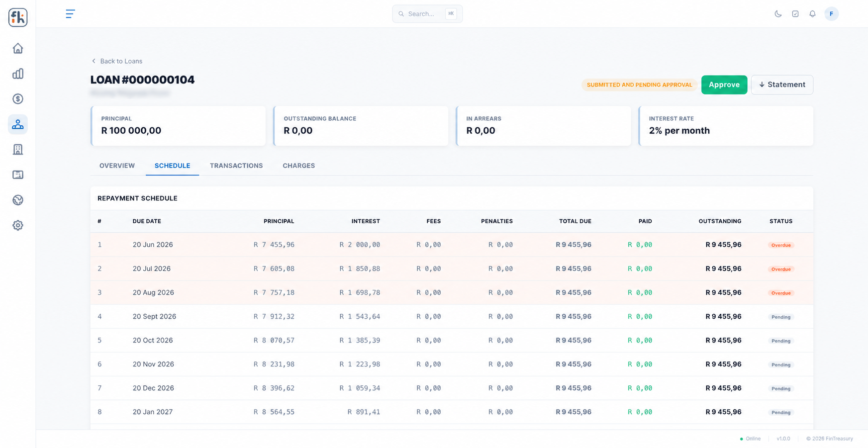Collapse sidebar with the hamburger menu icon
The height and width of the screenshot is (448, 868).
70,14
